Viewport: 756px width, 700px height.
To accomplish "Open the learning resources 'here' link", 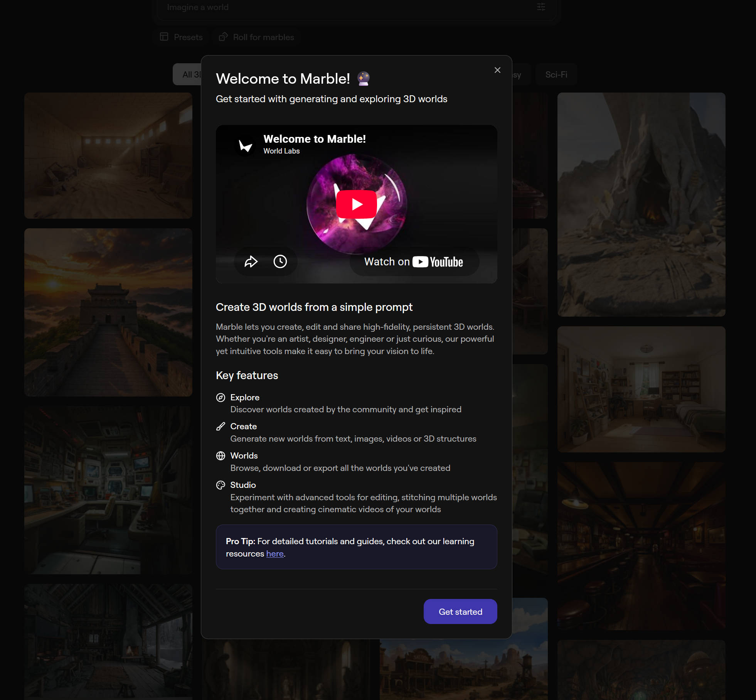I will point(275,553).
